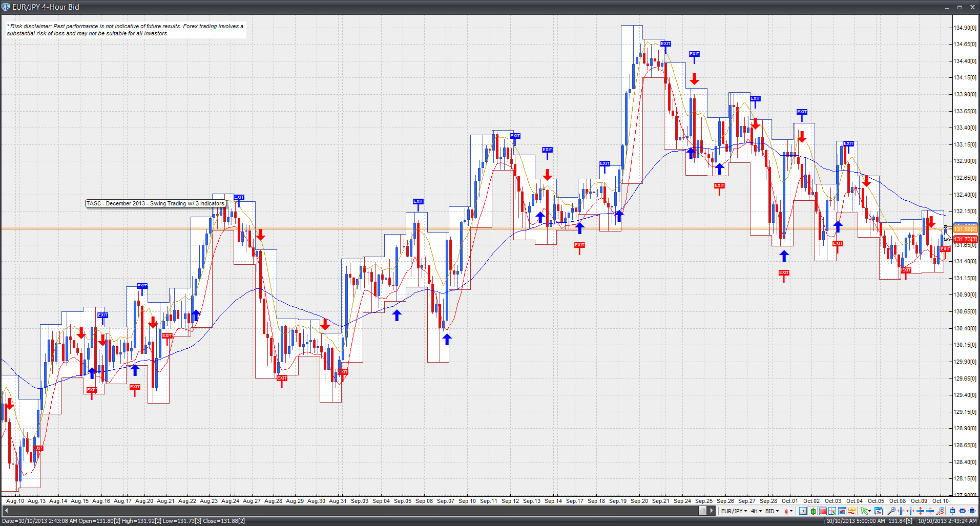Image resolution: width=980 pixels, height=526 pixels.
Task: Click the horizontal scrollbar thumb
Action: point(702,511)
